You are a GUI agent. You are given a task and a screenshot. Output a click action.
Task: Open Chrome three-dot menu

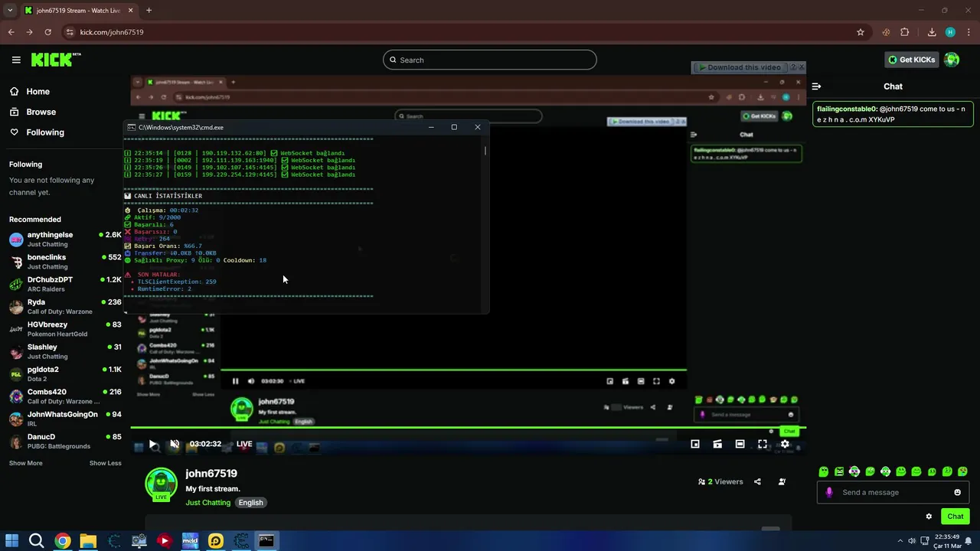[x=969, y=32]
